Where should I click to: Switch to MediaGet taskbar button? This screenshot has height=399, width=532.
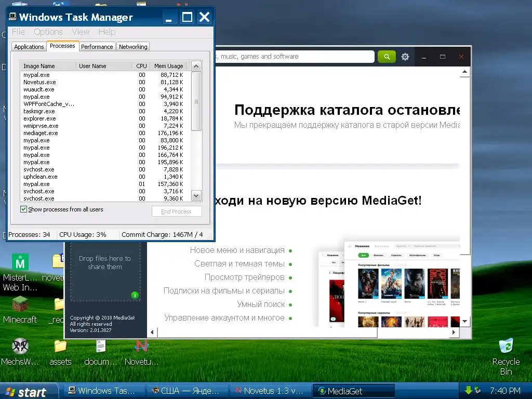point(353,391)
